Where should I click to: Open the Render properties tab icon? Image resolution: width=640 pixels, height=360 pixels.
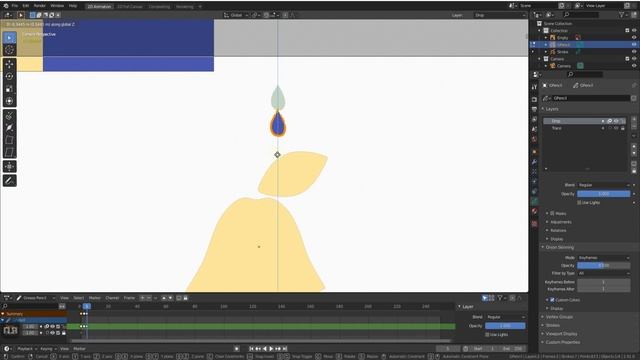point(534,99)
